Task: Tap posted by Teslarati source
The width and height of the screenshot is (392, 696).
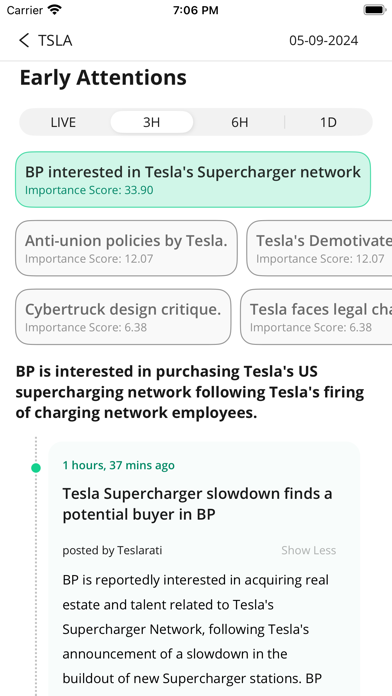Action: tap(112, 550)
